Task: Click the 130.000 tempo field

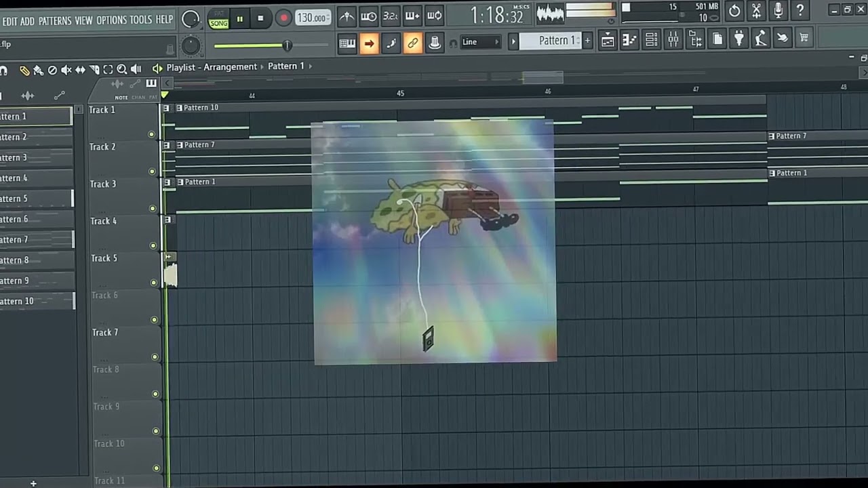Action: 313,18
